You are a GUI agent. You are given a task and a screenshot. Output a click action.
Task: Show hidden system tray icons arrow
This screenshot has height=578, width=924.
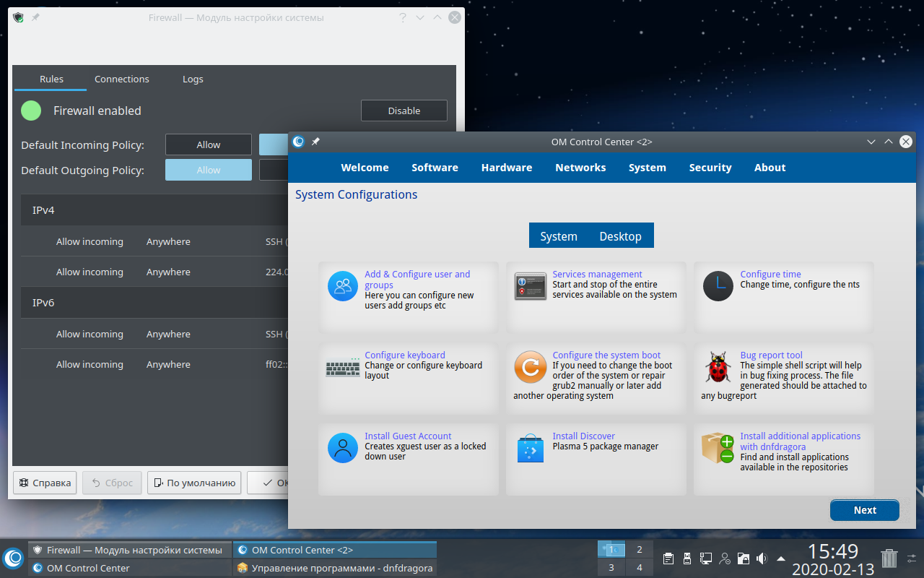(781, 558)
